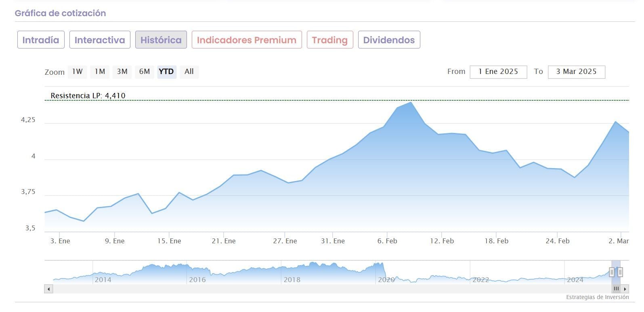Click the navigator right range handle
The height and width of the screenshot is (312, 644).
click(620, 272)
